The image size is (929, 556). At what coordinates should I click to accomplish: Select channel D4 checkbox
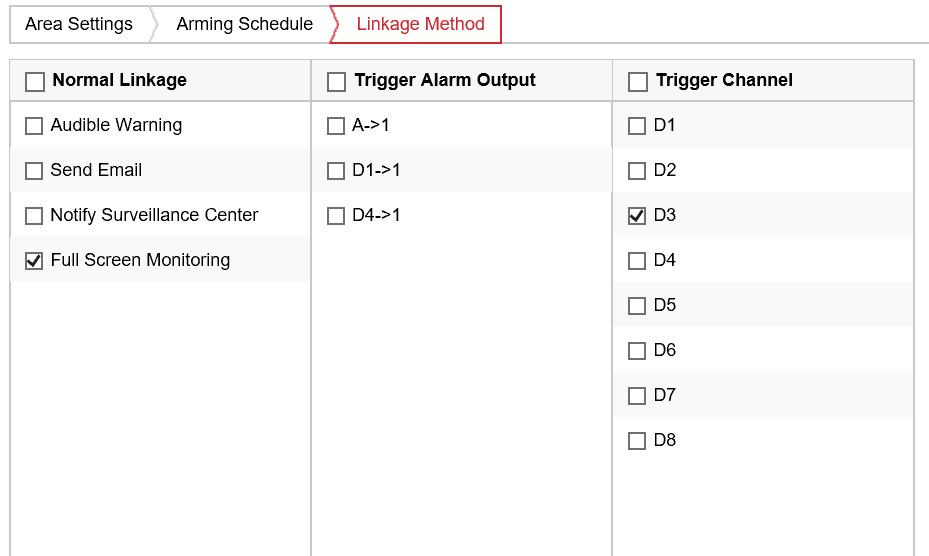point(637,261)
